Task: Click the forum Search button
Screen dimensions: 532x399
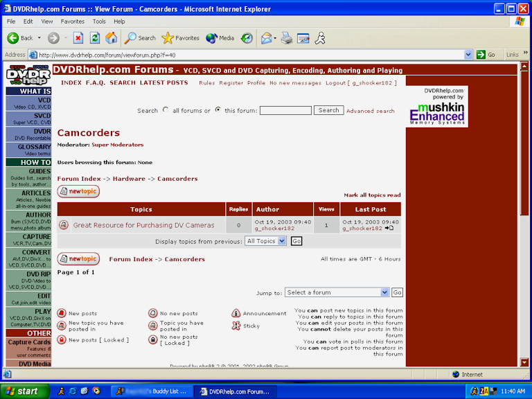Action: pyautogui.click(x=328, y=110)
